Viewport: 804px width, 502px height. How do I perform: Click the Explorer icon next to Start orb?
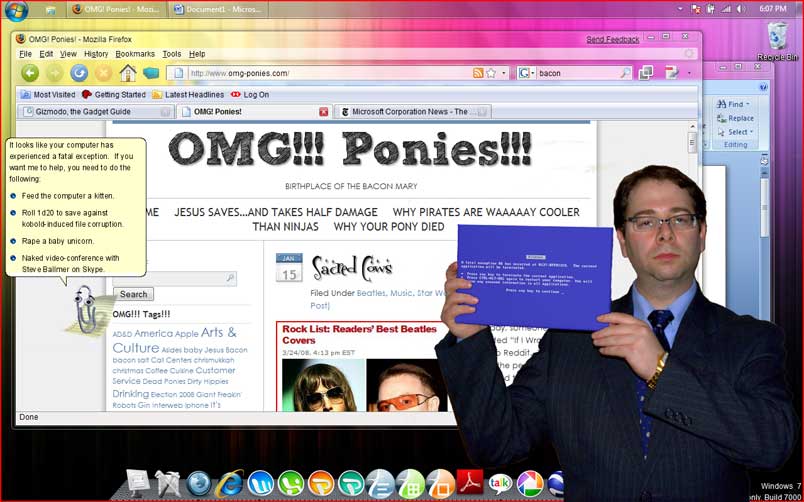[50, 10]
